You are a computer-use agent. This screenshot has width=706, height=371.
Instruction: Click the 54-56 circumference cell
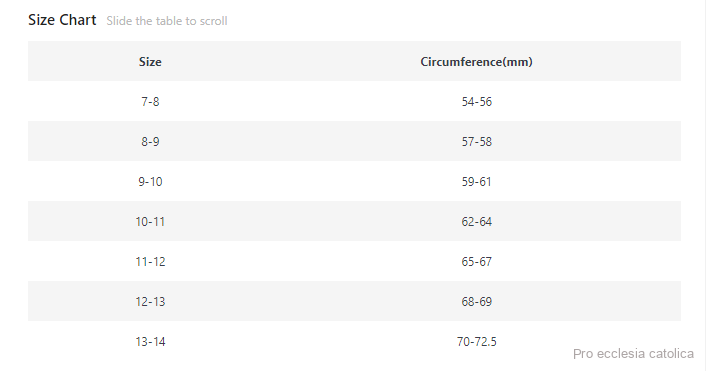click(x=476, y=101)
